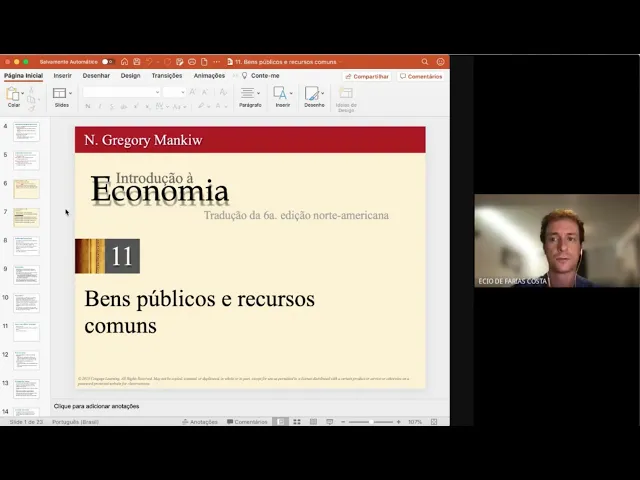
Task: Click Comentários in the status bar
Action: pyautogui.click(x=247, y=422)
